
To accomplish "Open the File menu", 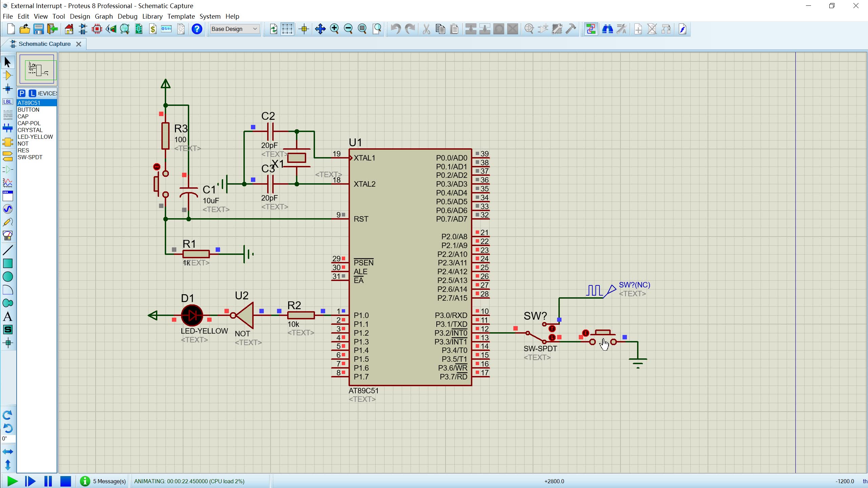I will [7, 16].
